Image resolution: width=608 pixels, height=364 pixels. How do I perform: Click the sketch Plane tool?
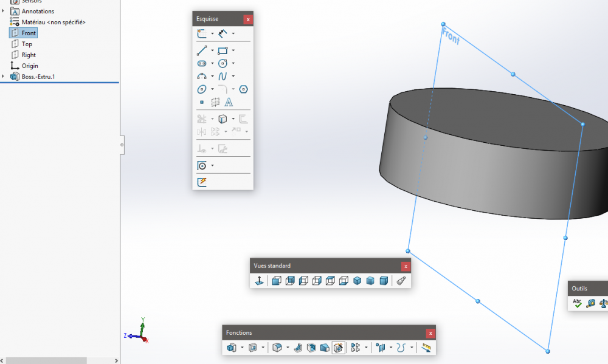(215, 102)
